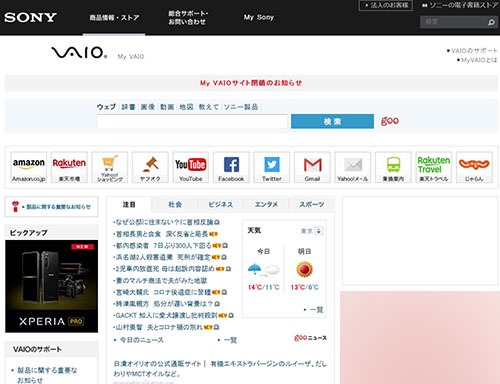
Task: Open the ヤフオク gavel icon
Action: [150, 167]
